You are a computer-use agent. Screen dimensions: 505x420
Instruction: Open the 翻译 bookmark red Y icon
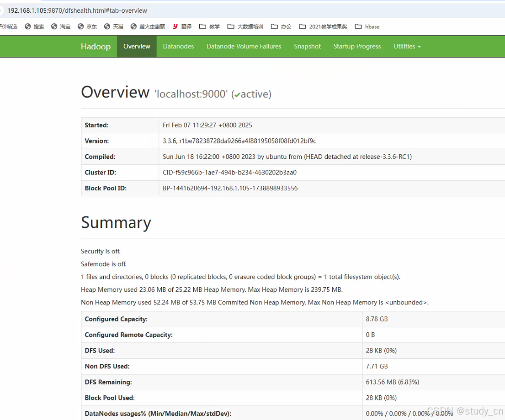[x=175, y=26]
